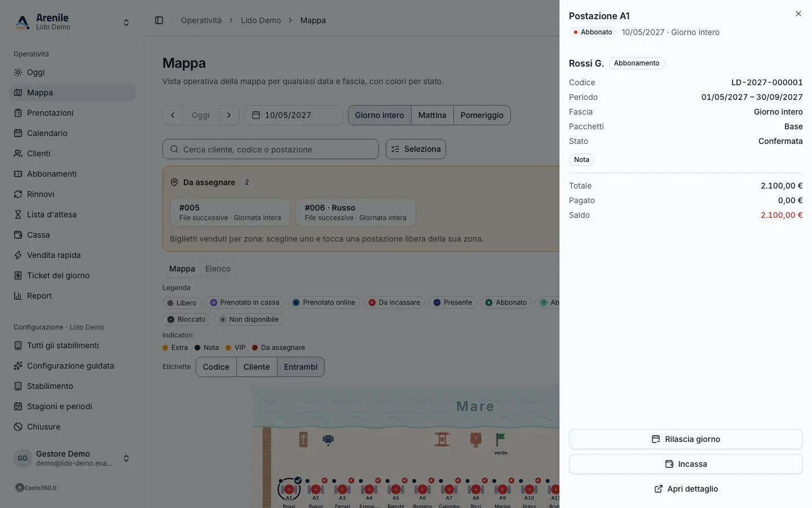This screenshot has height=508, width=812.
Task: Open the 10/05/2027 date picker
Action: (x=294, y=115)
